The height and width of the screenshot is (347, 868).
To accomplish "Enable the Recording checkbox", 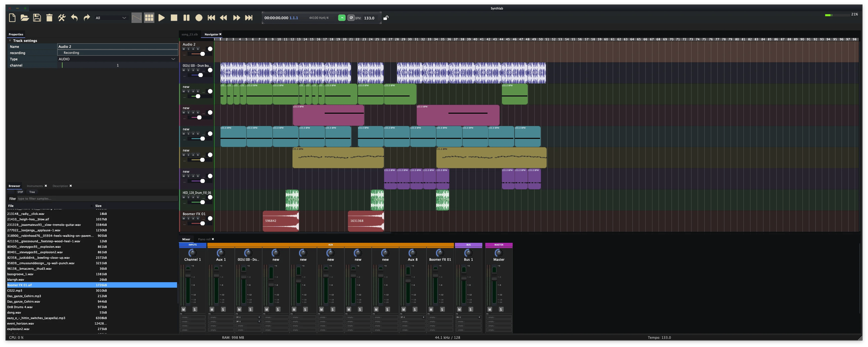I will pos(60,53).
